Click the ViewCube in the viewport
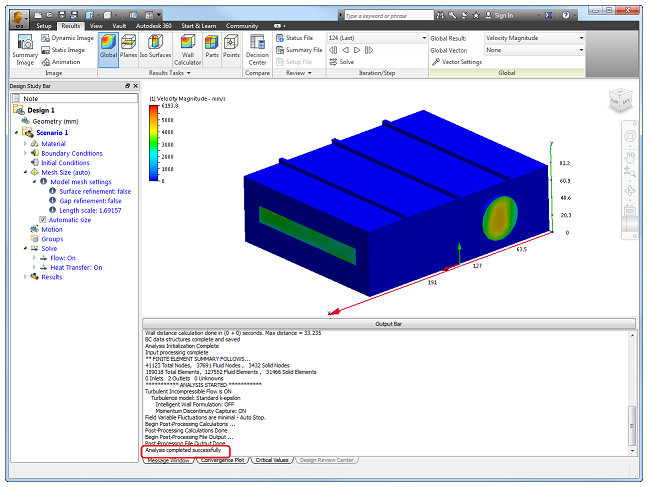 pos(620,100)
